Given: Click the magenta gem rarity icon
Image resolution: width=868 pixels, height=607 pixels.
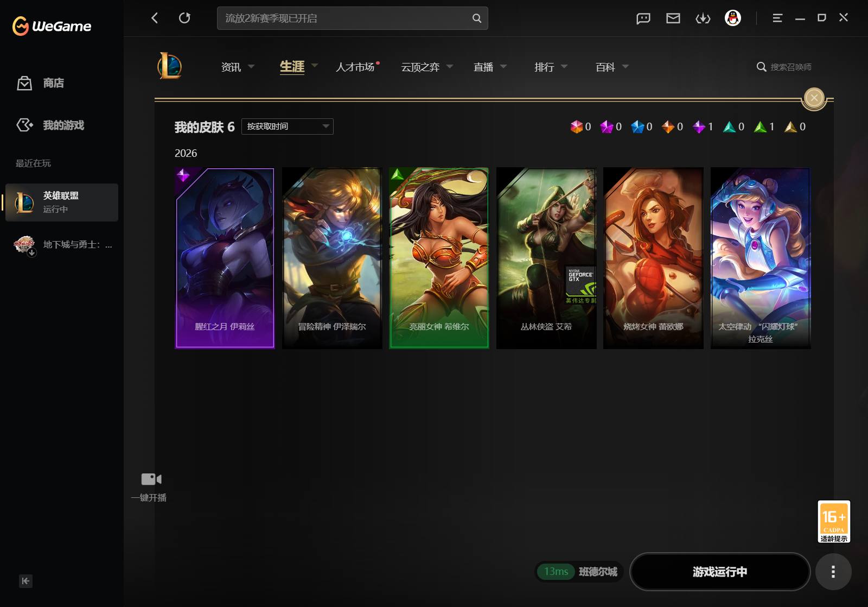Looking at the screenshot, I should (607, 127).
